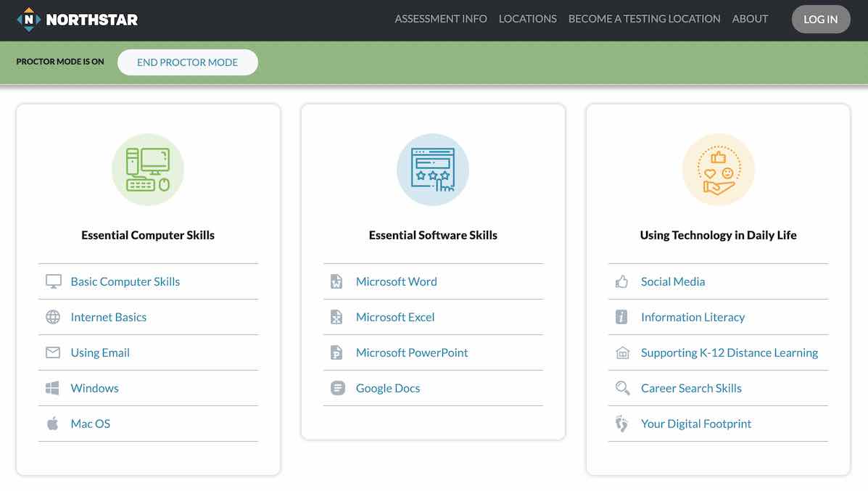The image size is (868, 491).
Task: Open the Microsoft Word assessment
Action: coord(397,281)
